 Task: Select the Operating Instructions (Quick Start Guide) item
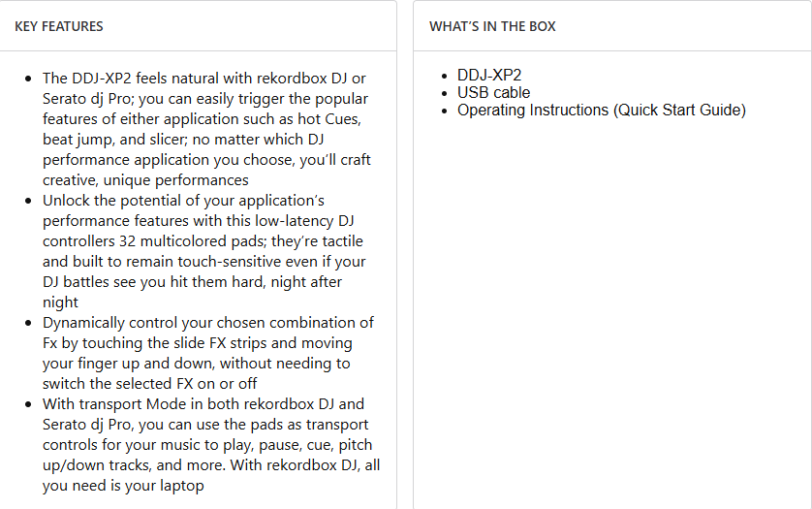[601, 111]
